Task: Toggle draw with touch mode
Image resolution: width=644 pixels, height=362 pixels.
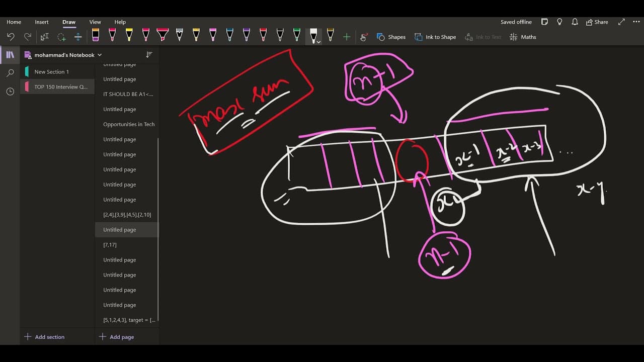Action: coord(364,37)
